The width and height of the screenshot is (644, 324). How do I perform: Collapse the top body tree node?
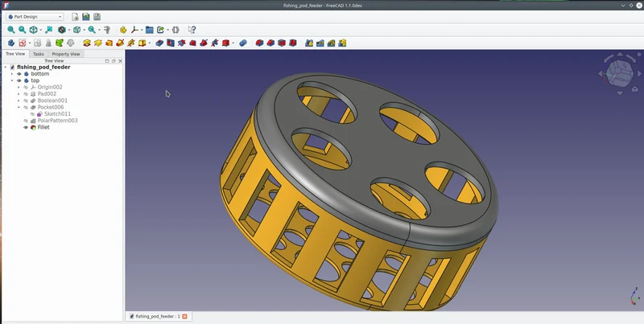point(12,80)
